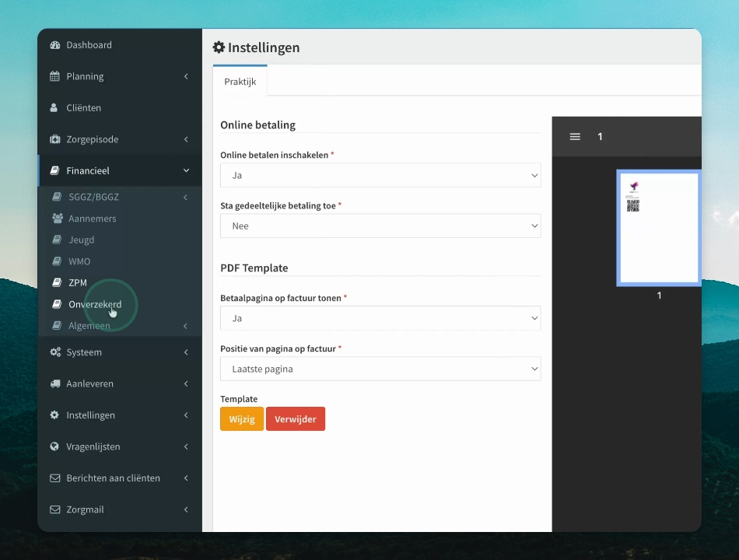739x560 pixels.
Task: Open the Dashboard menu item
Action: (x=120, y=45)
